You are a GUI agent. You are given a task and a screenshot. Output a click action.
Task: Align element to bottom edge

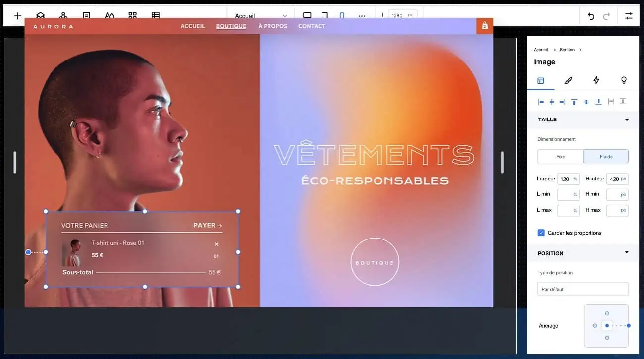point(598,102)
